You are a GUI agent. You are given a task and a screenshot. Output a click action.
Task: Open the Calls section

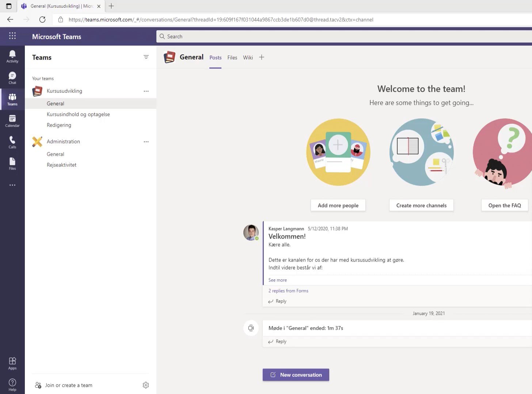pos(12,142)
